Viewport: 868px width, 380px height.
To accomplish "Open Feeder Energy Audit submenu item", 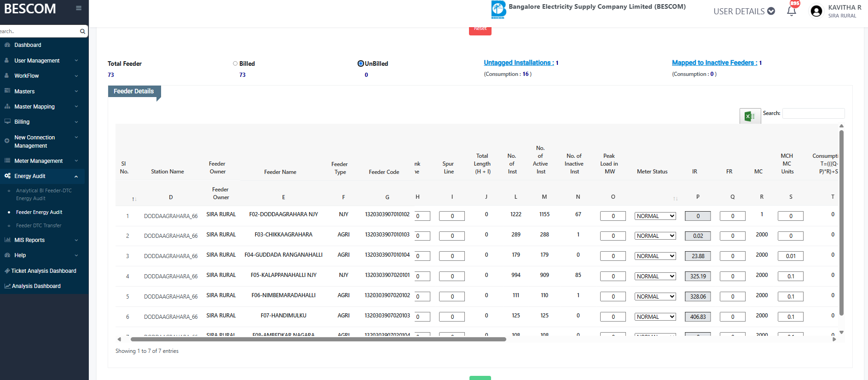I will click(x=39, y=212).
